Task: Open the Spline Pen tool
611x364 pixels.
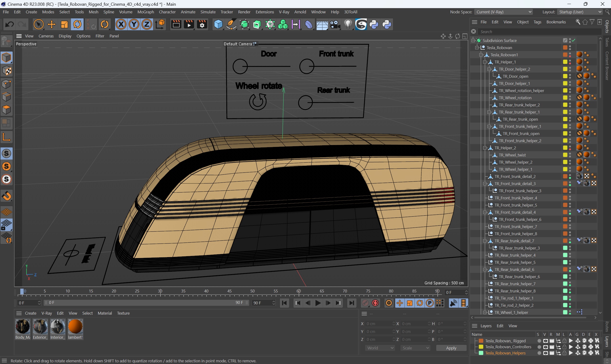Action: pyautogui.click(x=231, y=24)
